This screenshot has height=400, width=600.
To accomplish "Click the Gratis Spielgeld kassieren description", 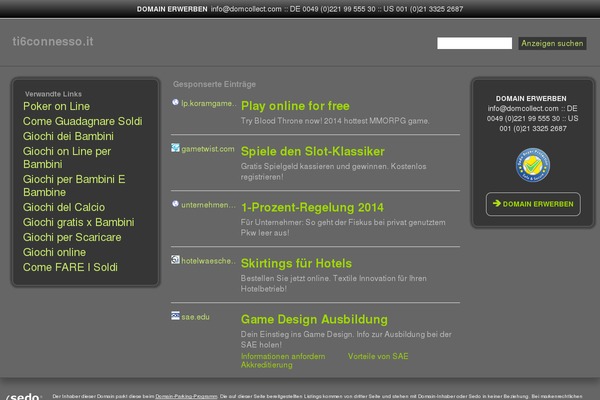I will point(333,171).
